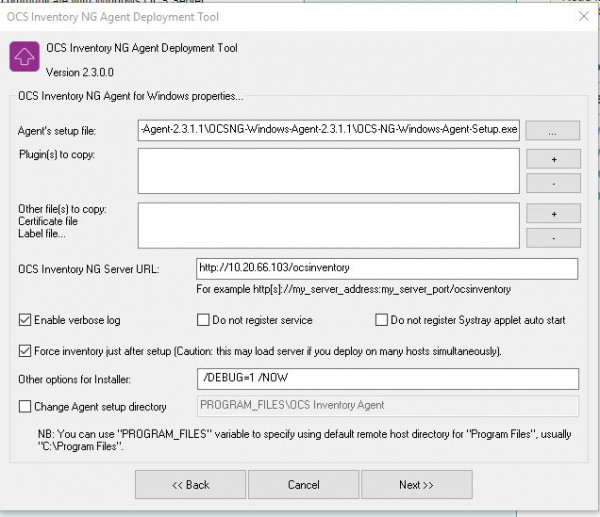Click the Version 2.3.0.0 text

(80, 72)
